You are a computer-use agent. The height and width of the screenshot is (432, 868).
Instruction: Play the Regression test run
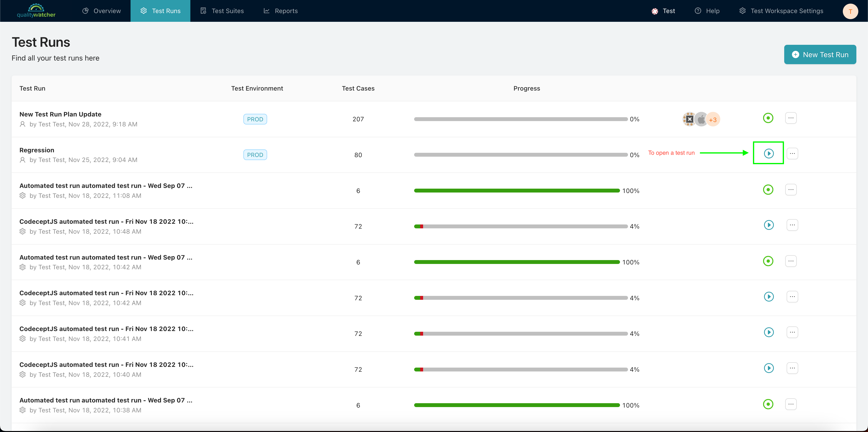pos(769,153)
